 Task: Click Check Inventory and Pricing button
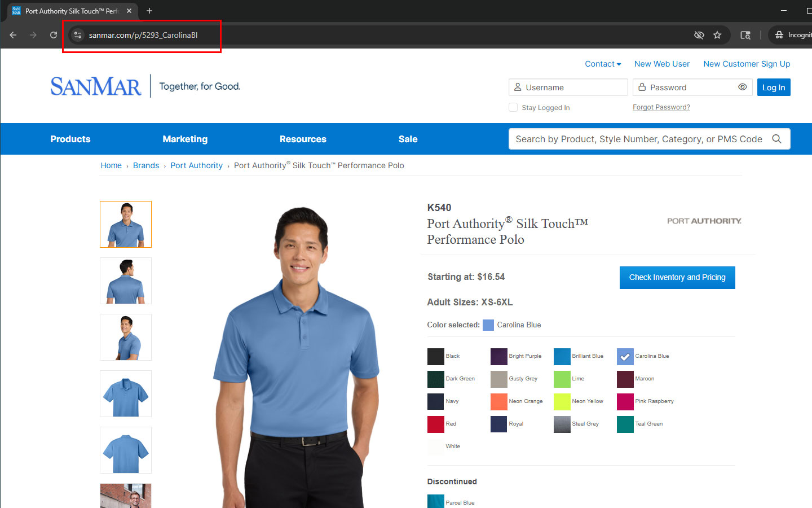click(x=677, y=277)
